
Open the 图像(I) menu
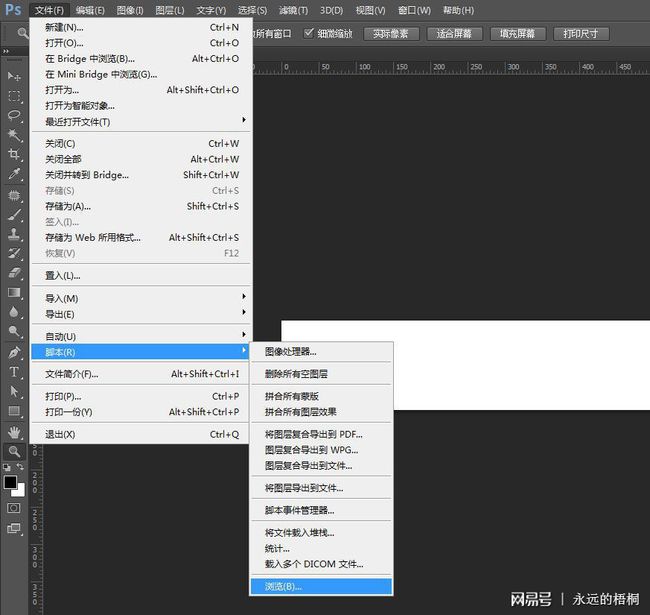(x=130, y=10)
